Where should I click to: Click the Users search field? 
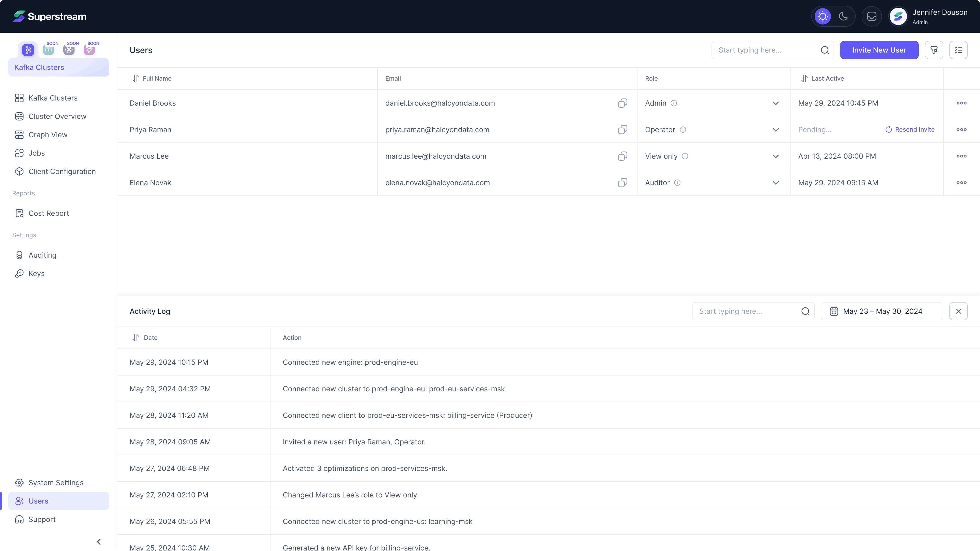[773, 50]
